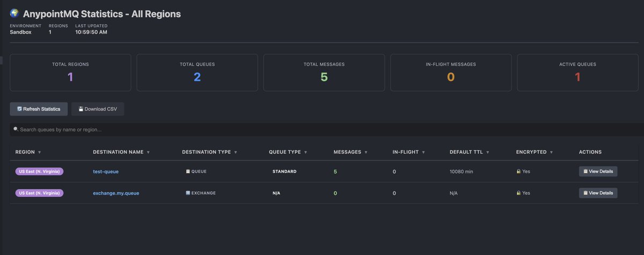Download the statistics as CSV
Screen dimensions: 644x255
click(x=98, y=109)
